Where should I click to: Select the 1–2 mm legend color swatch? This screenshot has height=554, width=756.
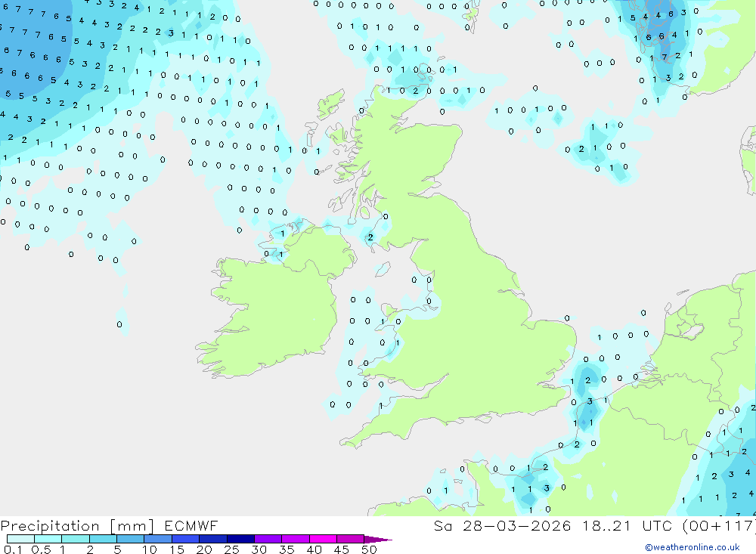[x=76, y=539]
